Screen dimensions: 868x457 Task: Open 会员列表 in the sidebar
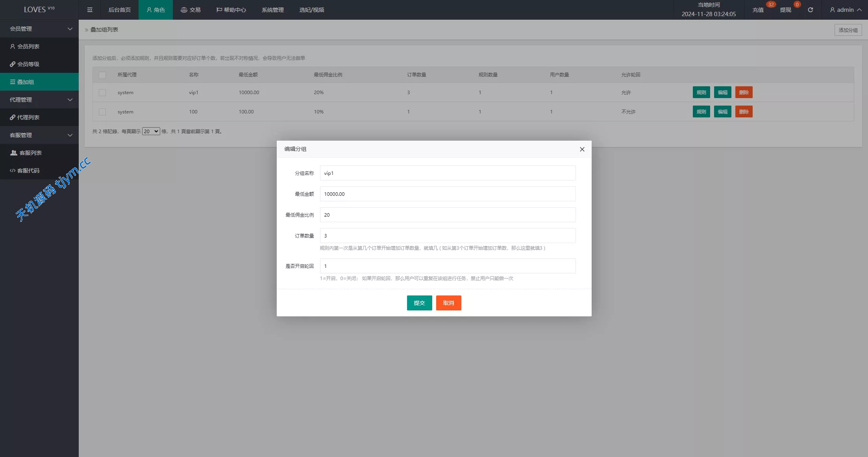[x=28, y=46]
